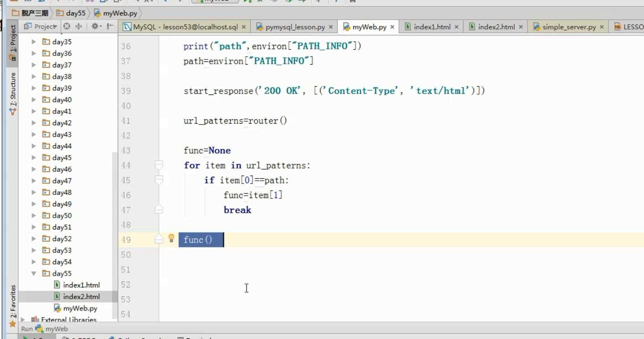This screenshot has width=644, height=339.
Task: Click func=item[1] on line 46
Action: [x=253, y=195]
